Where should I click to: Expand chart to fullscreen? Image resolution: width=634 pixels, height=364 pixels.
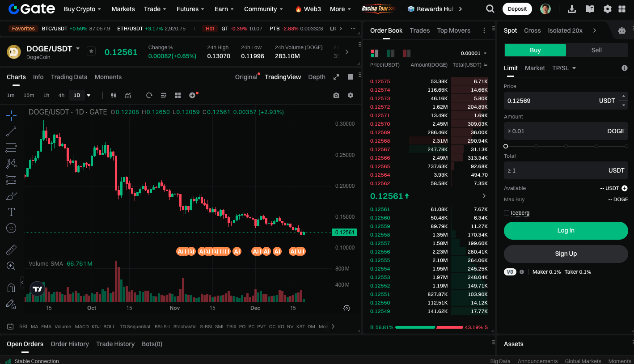[x=336, y=77]
